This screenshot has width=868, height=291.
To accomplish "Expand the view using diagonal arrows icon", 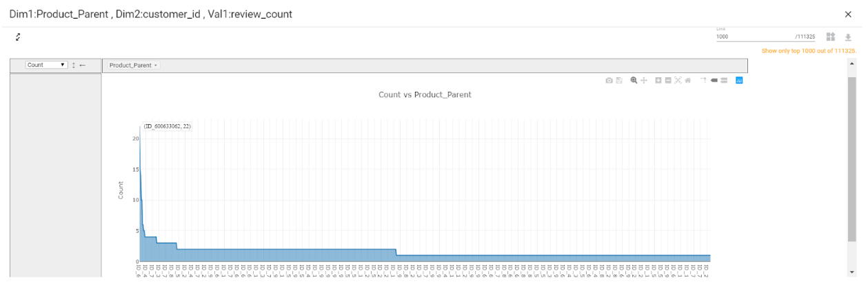I will click(x=19, y=37).
